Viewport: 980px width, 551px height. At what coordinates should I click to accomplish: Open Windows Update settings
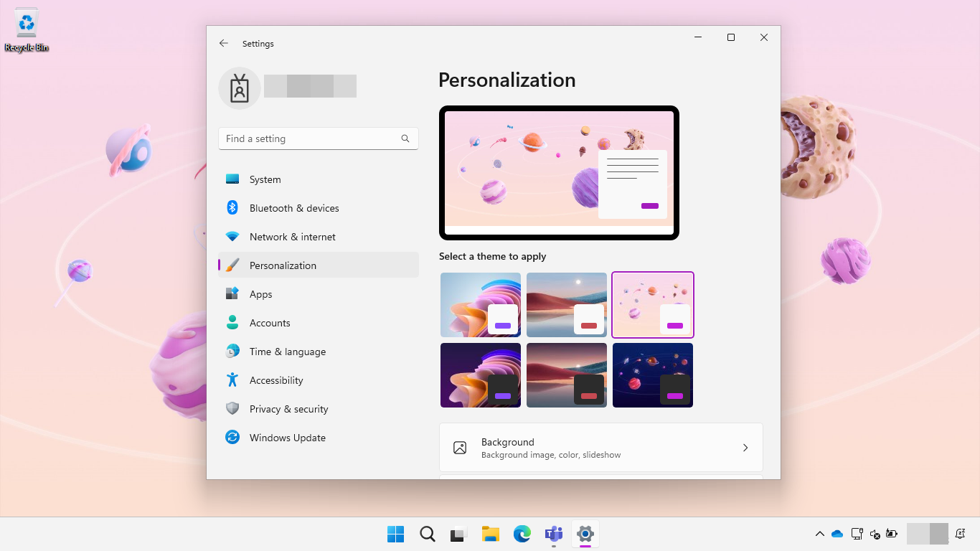coord(287,437)
